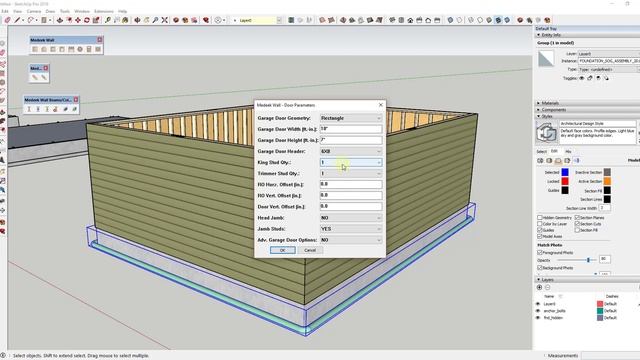Open the Jamb Studs dropdown
This screenshot has height=360, width=640.
(x=351, y=229)
